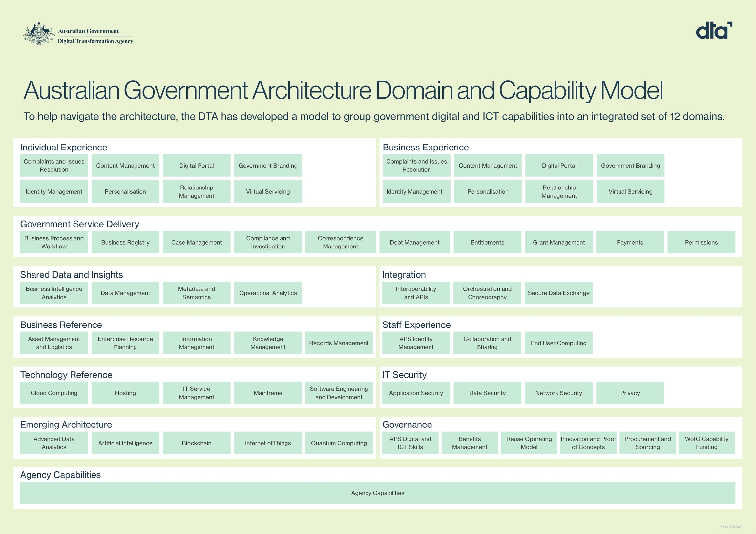Select the End User Computing tile
The height and width of the screenshot is (534, 756).
pyautogui.click(x=558, y=343)
